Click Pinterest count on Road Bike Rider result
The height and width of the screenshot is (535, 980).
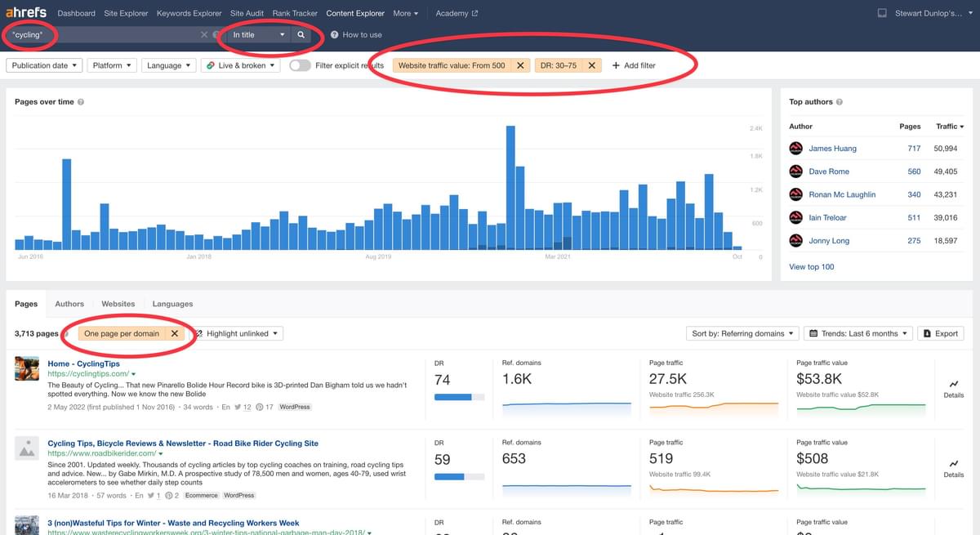tap(171, 495)
